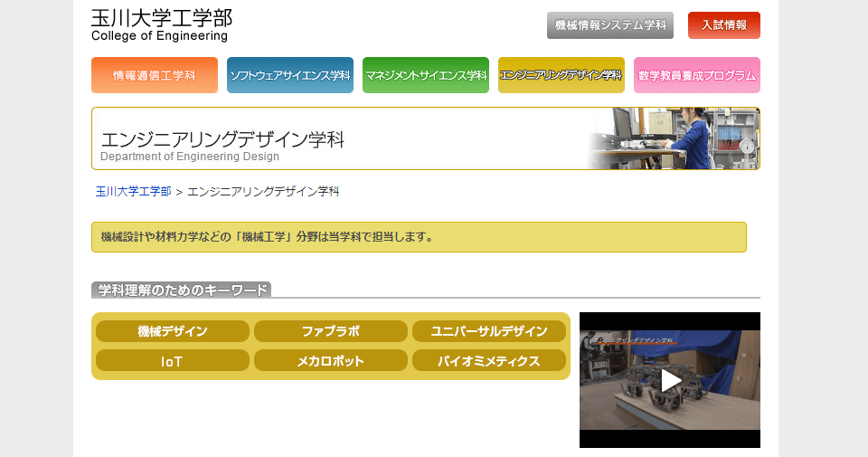This screenshot has height=457, width=868.
Task: Open the ユニバーサルデザイン keyword
Action: [489, 331]
